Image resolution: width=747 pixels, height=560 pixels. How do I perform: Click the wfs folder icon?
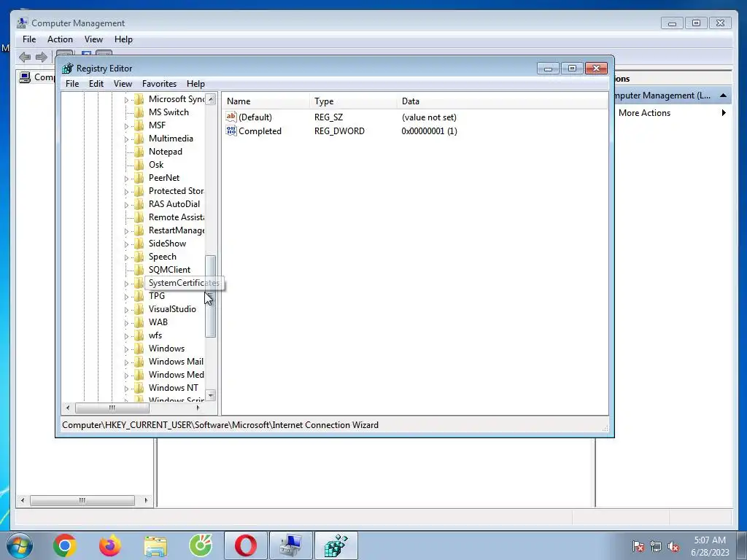click(139, 335)
